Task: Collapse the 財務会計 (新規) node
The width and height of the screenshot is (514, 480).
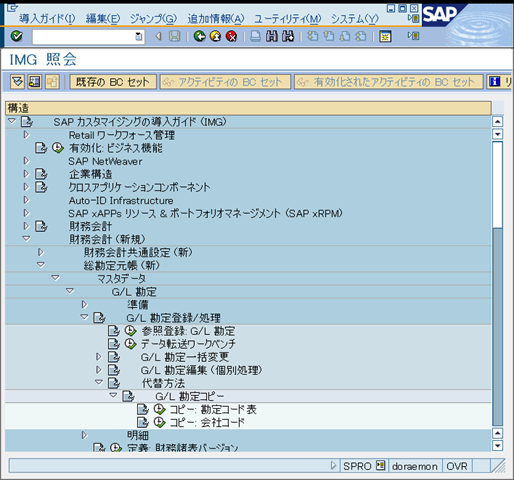Action: 26,239
